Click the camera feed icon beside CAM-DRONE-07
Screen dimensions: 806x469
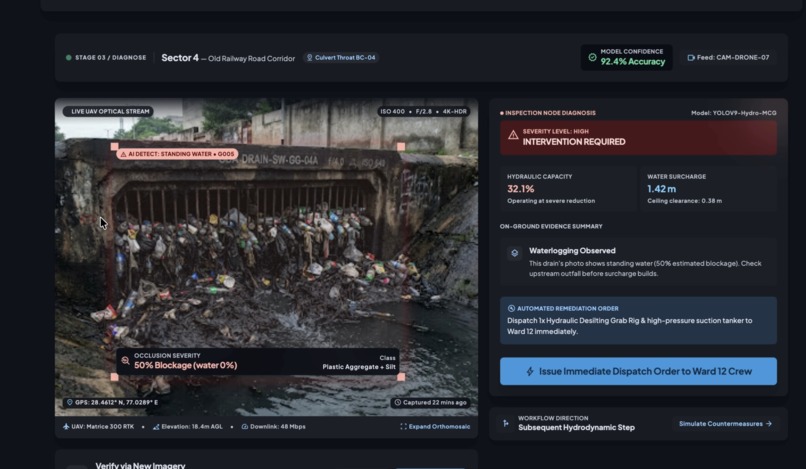(x=691, y=58)
